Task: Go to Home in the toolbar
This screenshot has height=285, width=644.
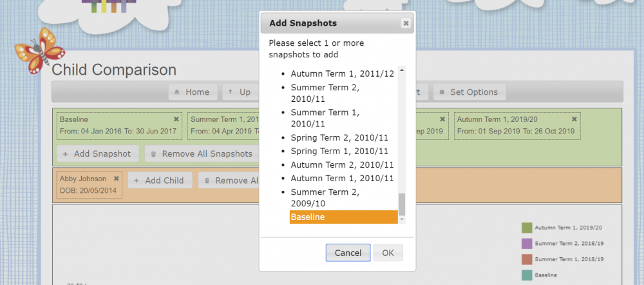Action: click(193, 92)
